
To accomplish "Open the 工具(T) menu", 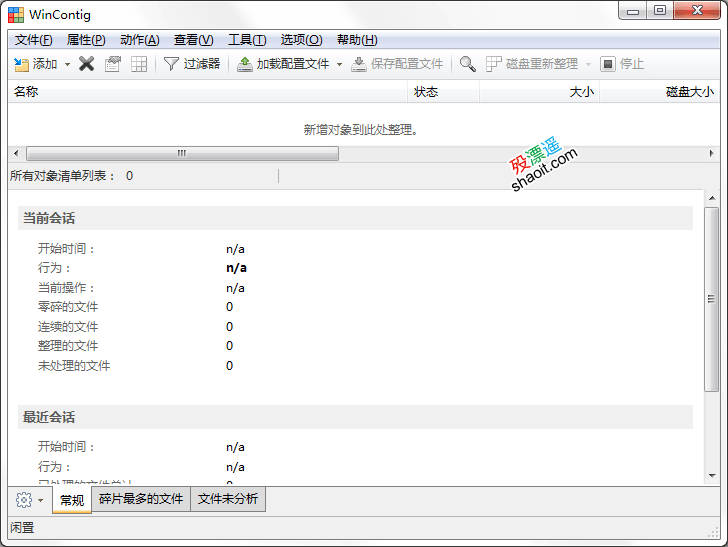I will pos(247,40).
